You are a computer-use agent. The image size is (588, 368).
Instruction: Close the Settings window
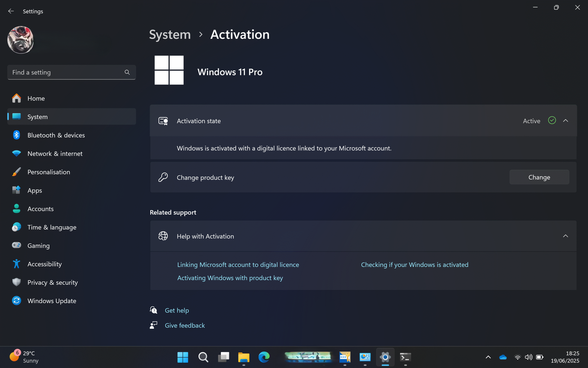(x=577, y=7)
